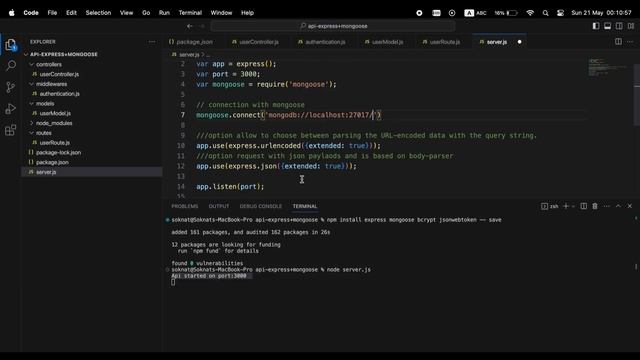Switch to the DEBUG CONSOLE tab
This screenshot has height=360, width=640.
(x=260, y=207)
